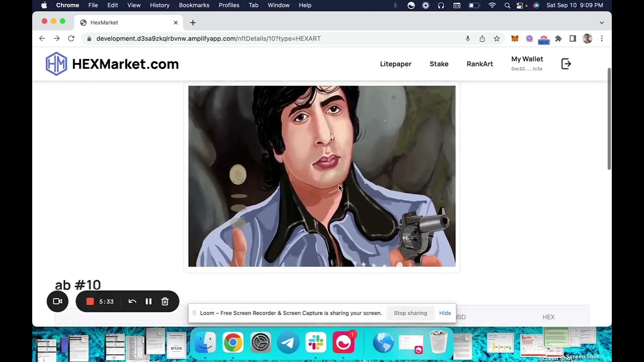Pause the Loom recording
Screen dimensions: 644x362
pos(148,301)
